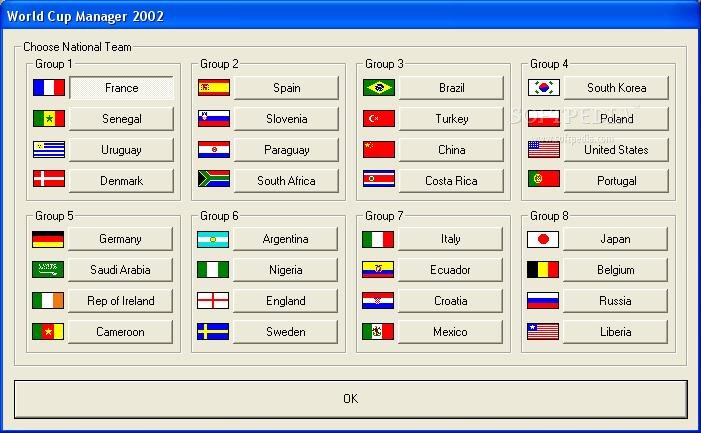The width and height of the screenshot is (701, 433).
Task: Choose the Paraguay team button
Action: pos(287,150)
